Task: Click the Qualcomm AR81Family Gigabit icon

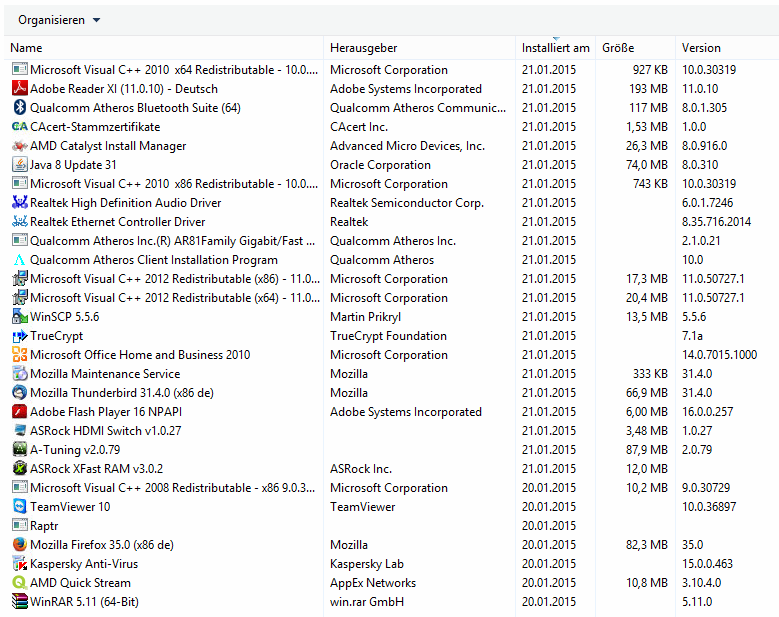Action: tap(19, 240)
